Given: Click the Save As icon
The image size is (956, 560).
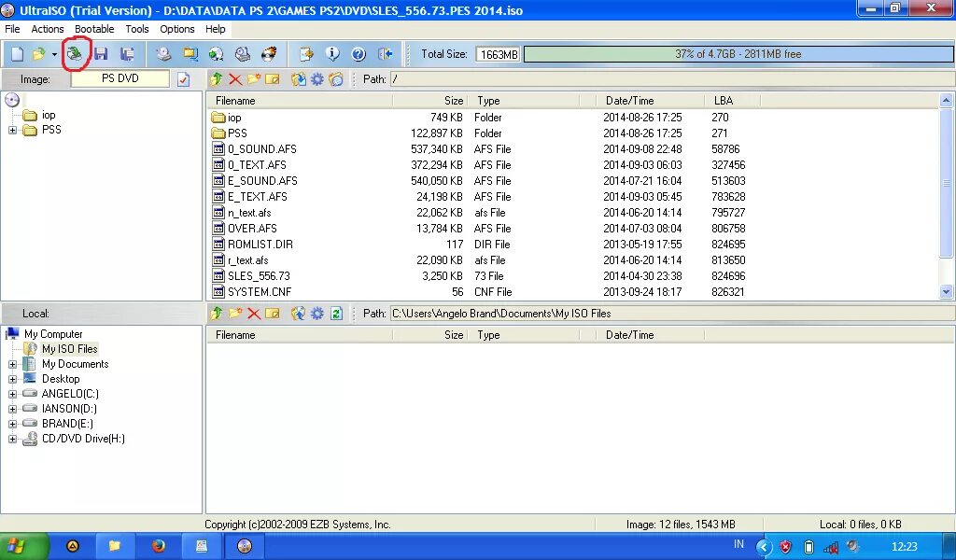Looking at the screenshot, I should click(127, 54).
